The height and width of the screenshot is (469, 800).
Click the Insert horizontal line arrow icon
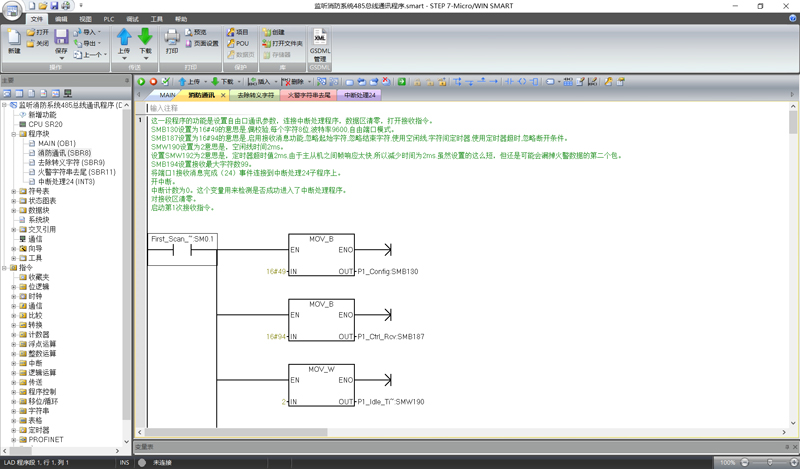pyautogui.click(x=493, y=82)
